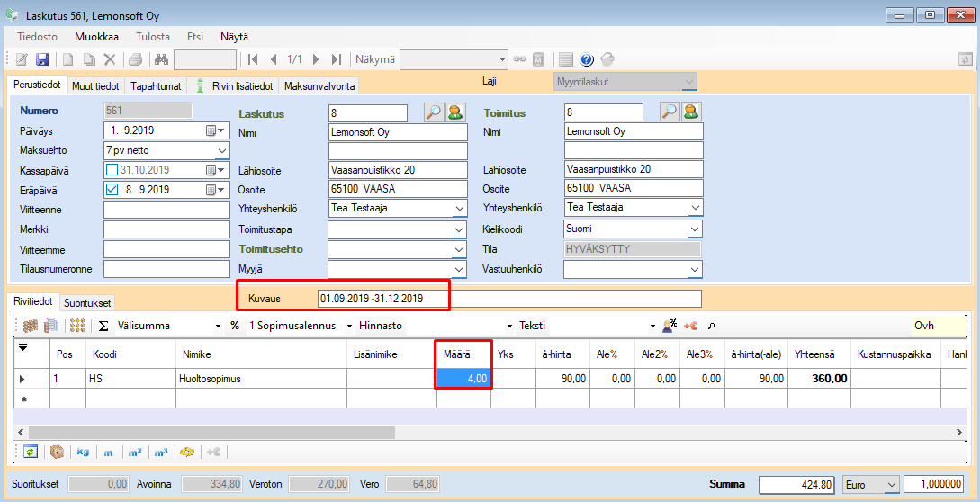Image resolution: width=980 pixels, height=502 pixels.
Task: Click the chain link icon after Näkymä
Action: pos(519,59)
